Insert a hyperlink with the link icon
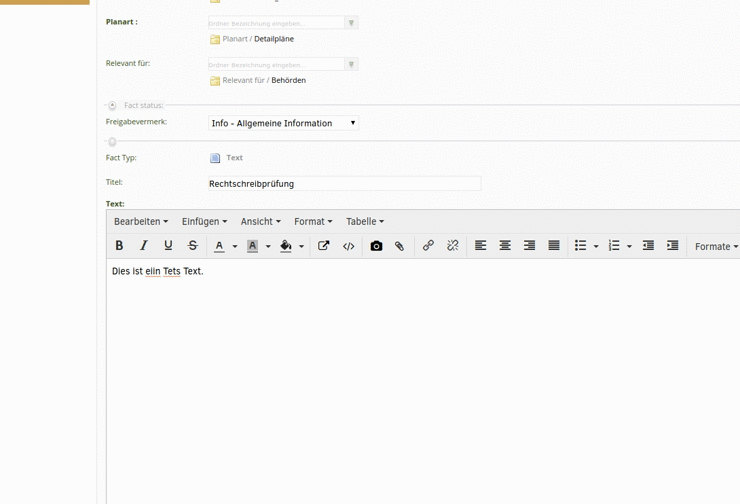Image resolution: width=740 pixels, height=504 pixels. pos(428,246)
